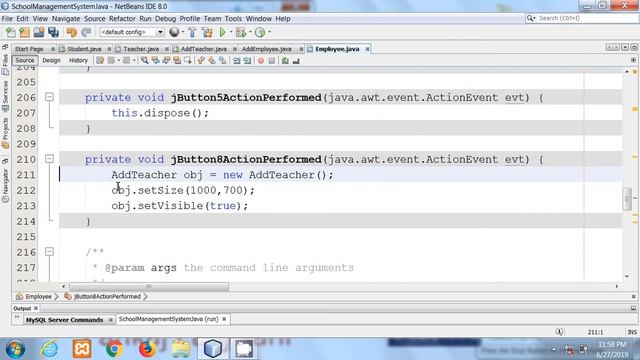The height and width of the screenshot is (360, 640).
Task: Click the Comment icon in editor toolbar
Action: (285, 60)
